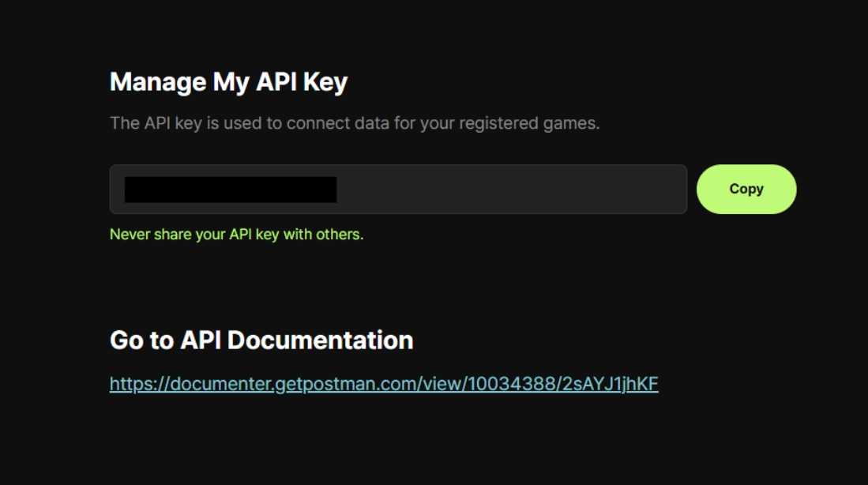Viewport: 868px width, 485px height.
Task: Click the green Copy button
Action: point(746,189)
